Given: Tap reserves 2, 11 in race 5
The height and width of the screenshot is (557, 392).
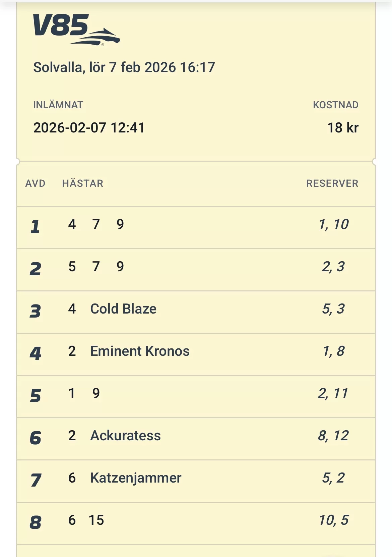Looking at the screenshot, I should (333, 393).
